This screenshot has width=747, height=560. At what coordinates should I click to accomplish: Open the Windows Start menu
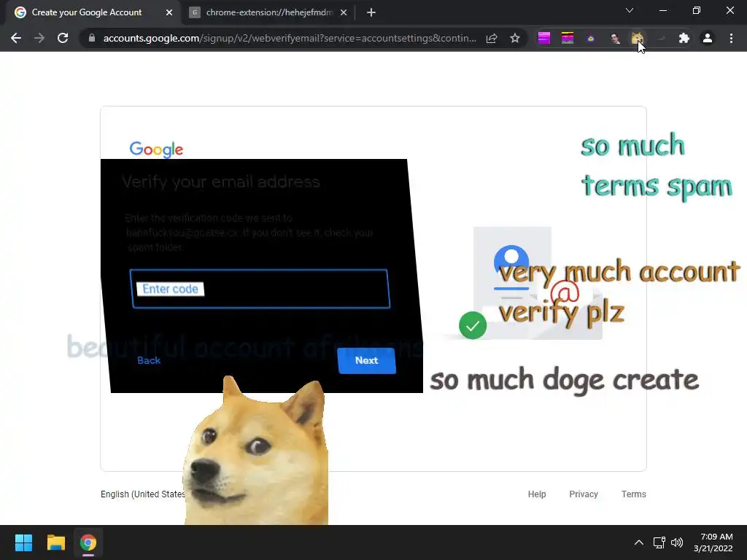pyautogui.click(x=23, y=542)
